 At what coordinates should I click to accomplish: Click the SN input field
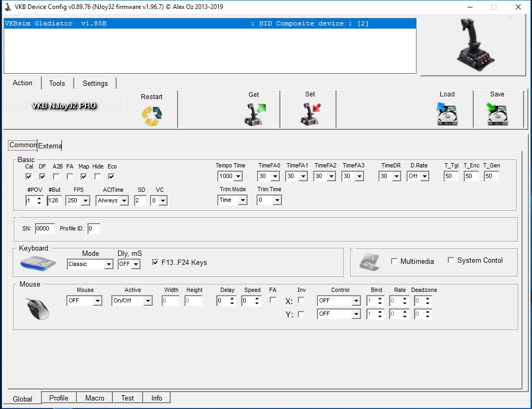coord(45,228)
